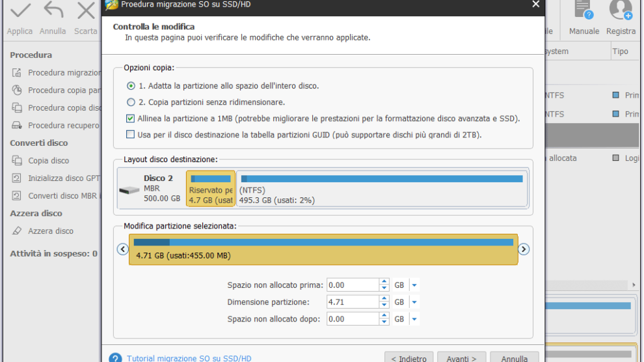Screen dimensions: 644x362
Task: Open Tutorial migrazione SO su SSD/HD link
Action: coord(189,358)
